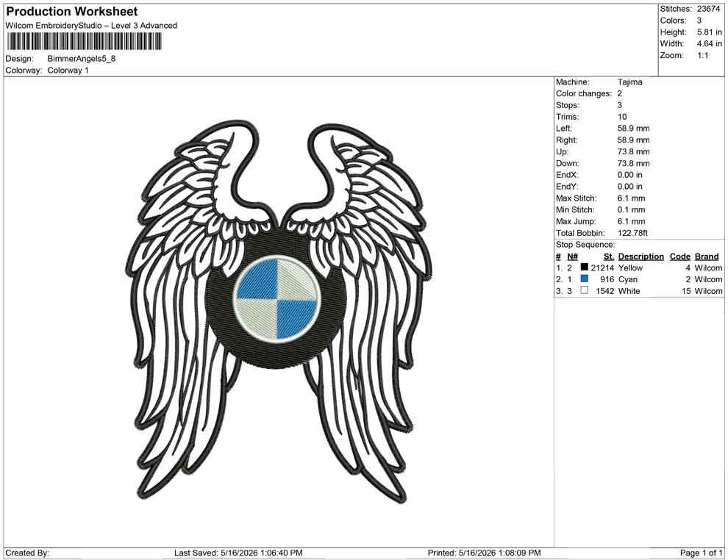Screen dimensions: 728x560
Task: Click the blue and white roundel center
Action: [277, 299]
